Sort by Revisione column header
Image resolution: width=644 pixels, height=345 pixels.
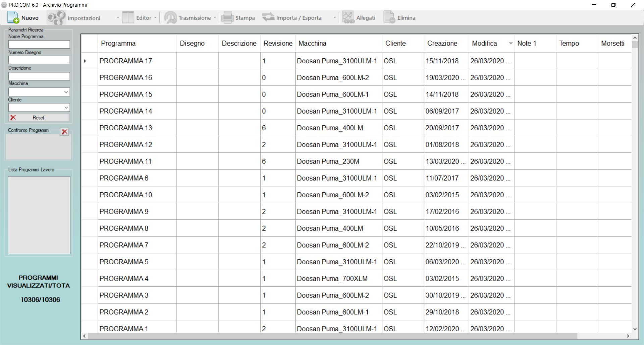click(278, 43)
